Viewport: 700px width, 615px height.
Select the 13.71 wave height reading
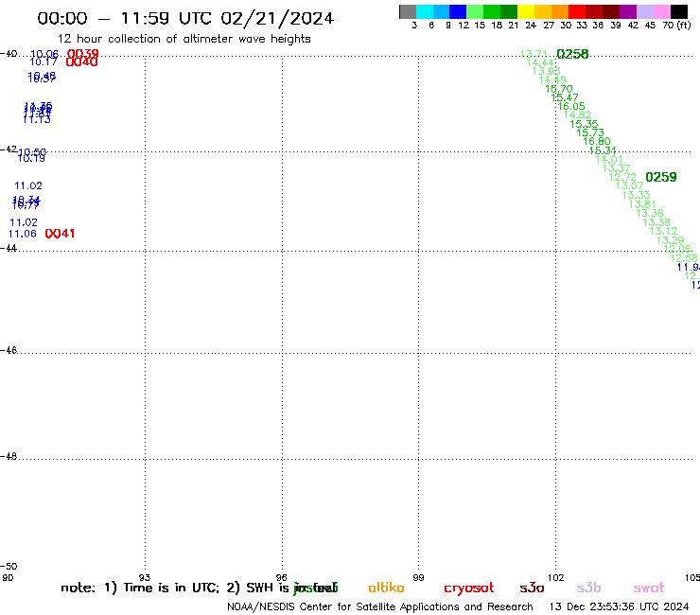534,54
